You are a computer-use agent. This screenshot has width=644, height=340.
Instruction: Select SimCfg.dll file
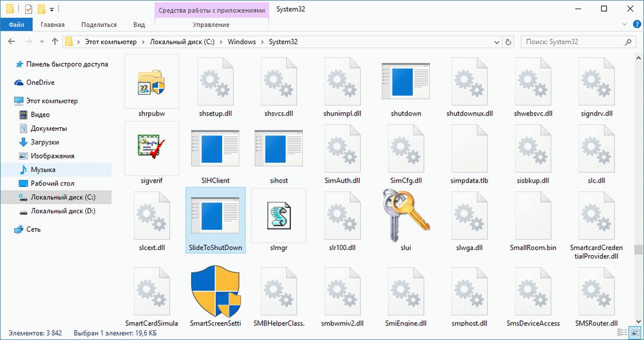pyautogui.click(x=406, y=149)
